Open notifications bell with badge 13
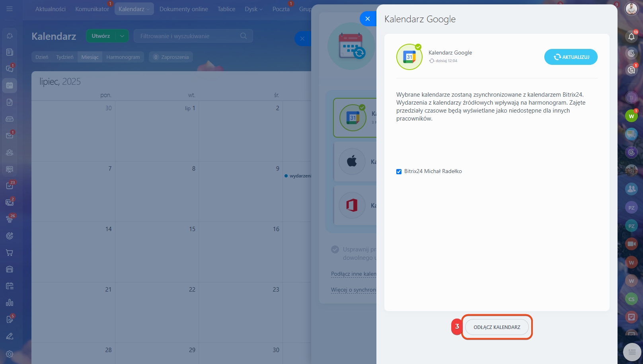Viewport: 643px width, 364px height. click(631, 36)
